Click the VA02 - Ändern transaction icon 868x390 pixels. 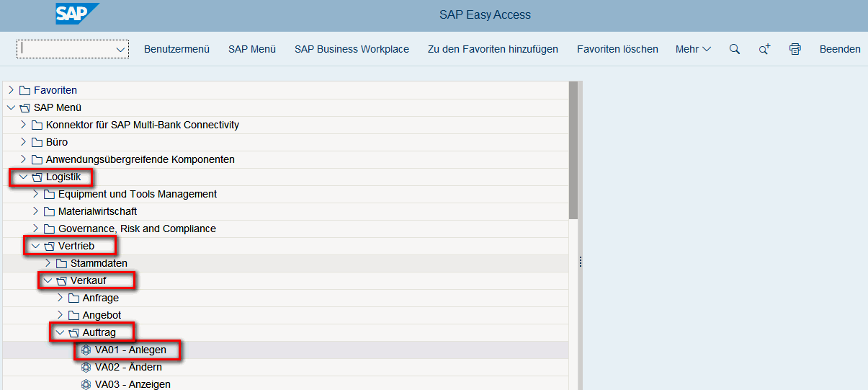point(86,367)
